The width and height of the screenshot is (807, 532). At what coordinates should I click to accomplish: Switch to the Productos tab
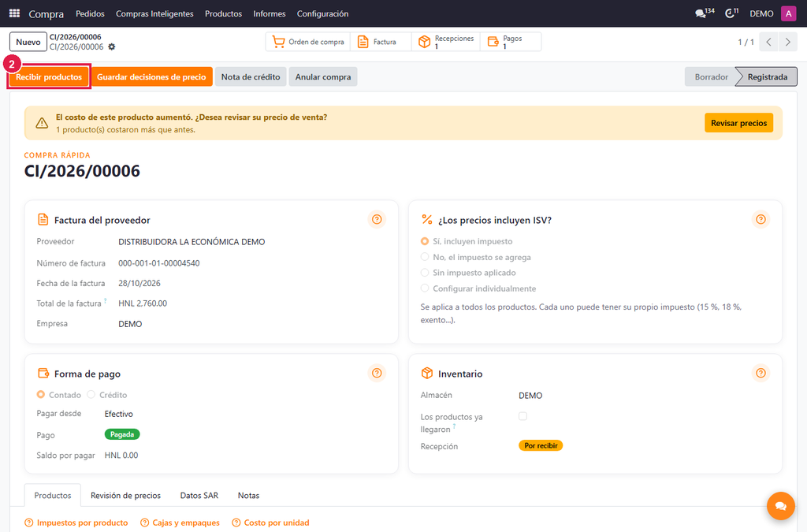(53, 496)
